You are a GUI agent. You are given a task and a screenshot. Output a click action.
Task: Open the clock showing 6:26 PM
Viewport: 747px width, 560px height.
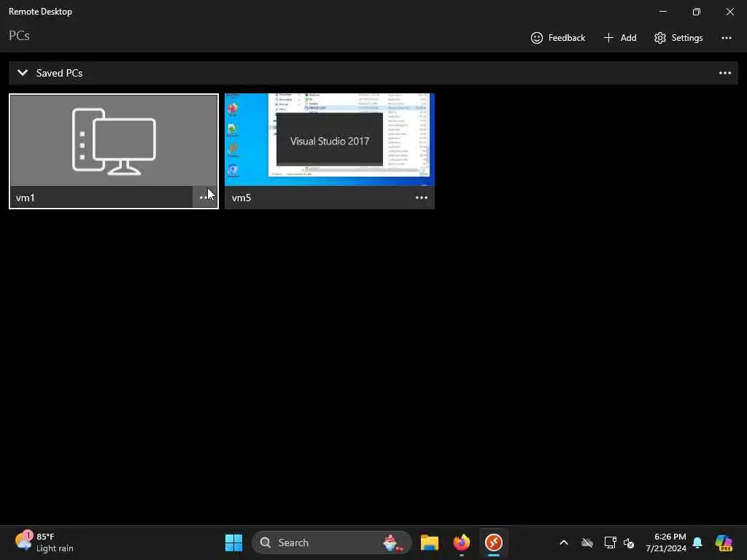point(665,542)
